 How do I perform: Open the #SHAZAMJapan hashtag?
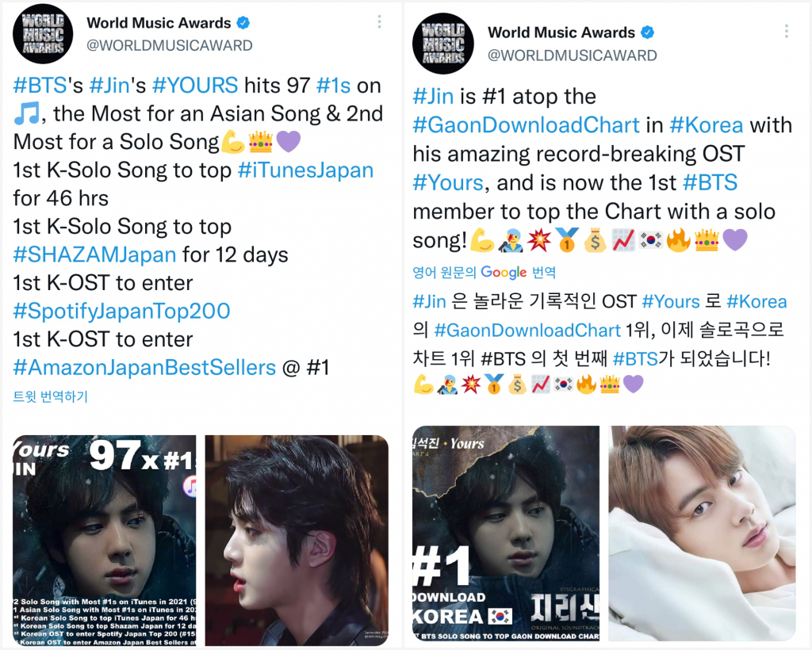[95, 254]
